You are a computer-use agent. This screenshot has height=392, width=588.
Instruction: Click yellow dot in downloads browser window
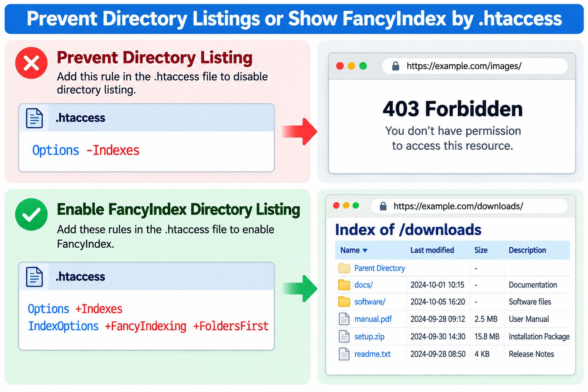pyautogui.click(x=346, y=206)
